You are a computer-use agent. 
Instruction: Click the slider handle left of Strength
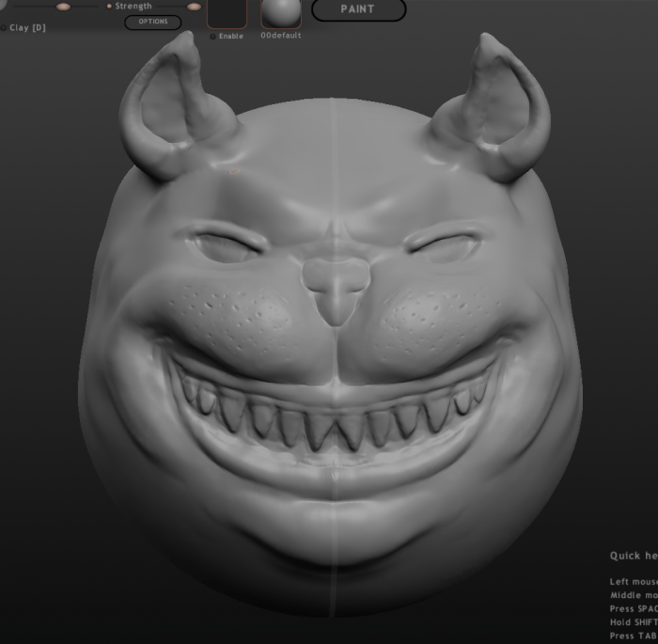pyautogui.click(x=63, y=7)
